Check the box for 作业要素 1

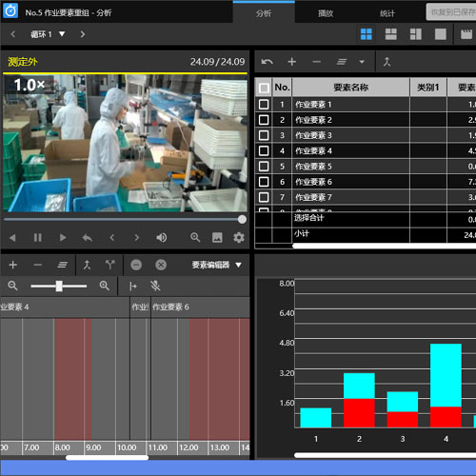264,104
